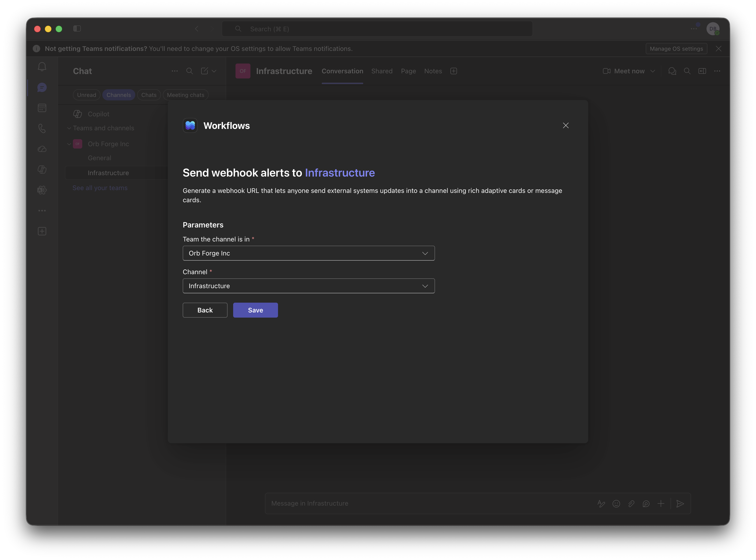Toggle the sidebar panel icon in title bar
Image resolution: width=756 pixels, height=560 pixels.
77,29
